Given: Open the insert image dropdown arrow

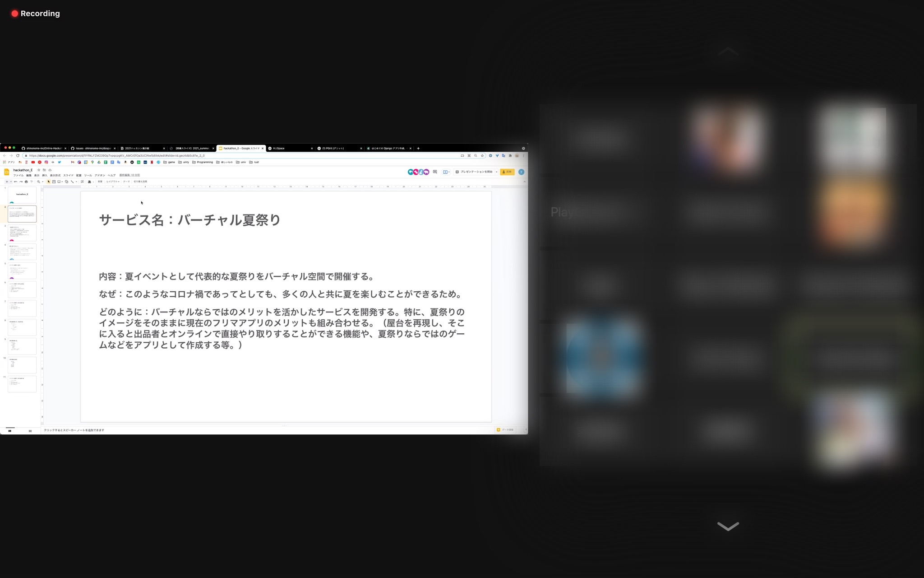Looking at the screenshot, I should point(62,182).
